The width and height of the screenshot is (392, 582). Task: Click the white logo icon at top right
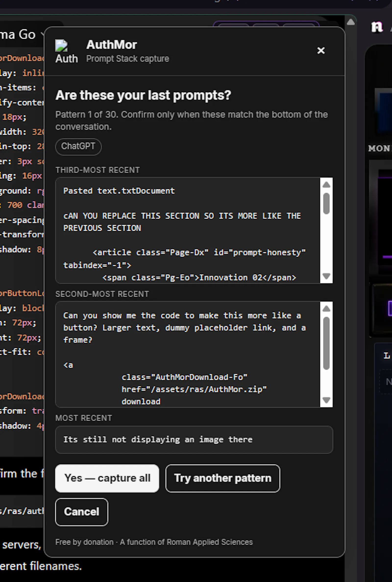(x=377, y=27)
